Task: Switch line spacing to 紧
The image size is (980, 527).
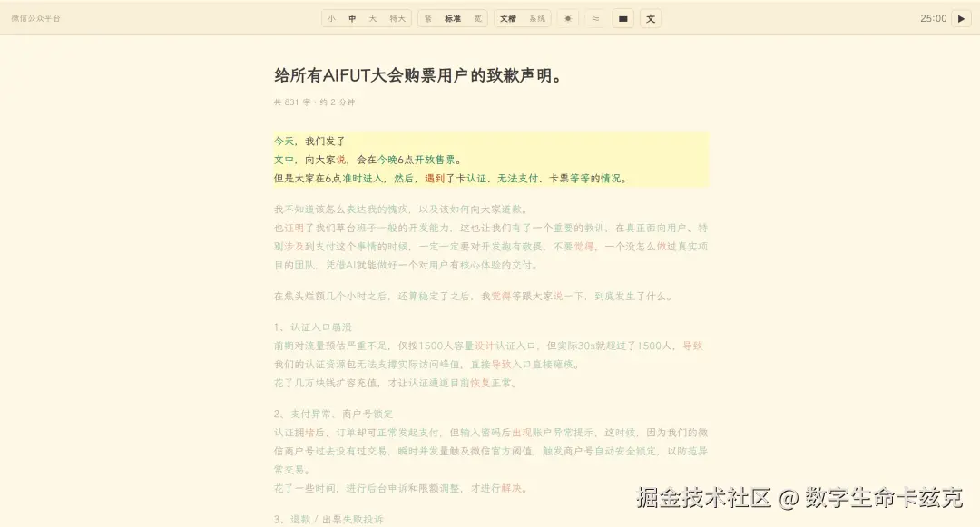Action: (424, 18)
